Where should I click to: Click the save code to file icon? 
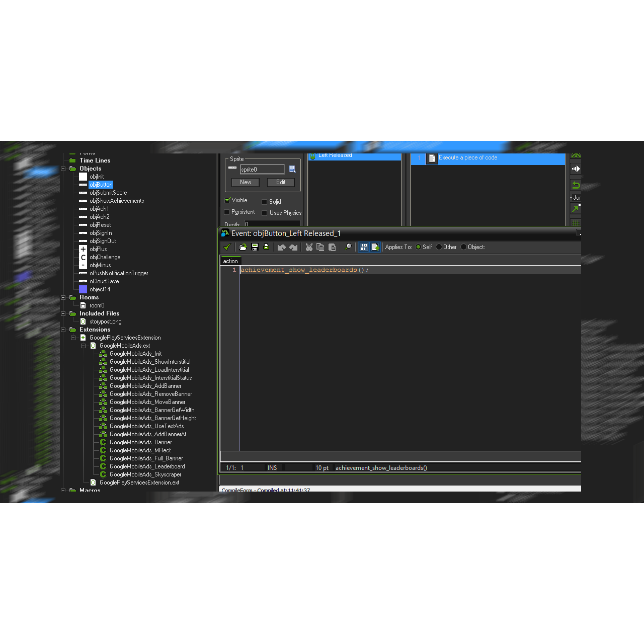point(255,247)
